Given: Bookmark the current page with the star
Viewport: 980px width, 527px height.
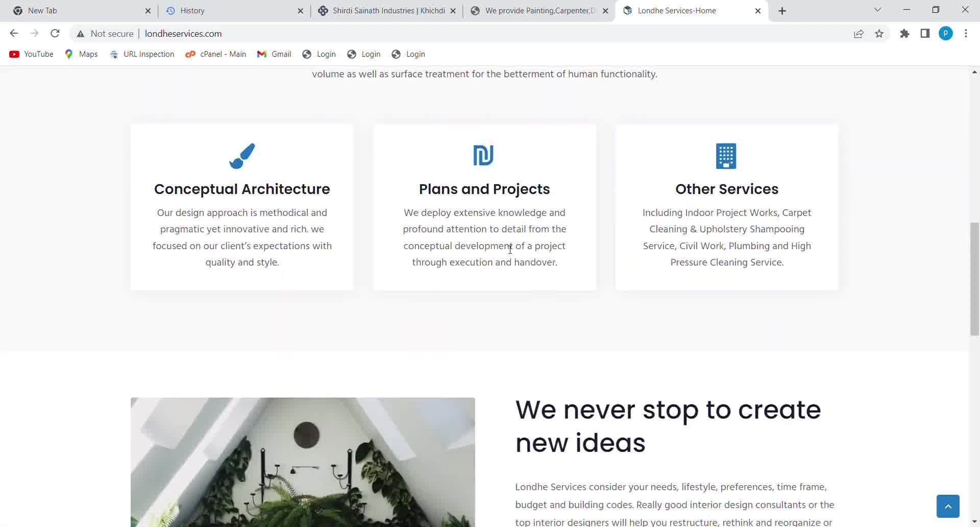Looking at the screenshot, I should pos(879,33).
